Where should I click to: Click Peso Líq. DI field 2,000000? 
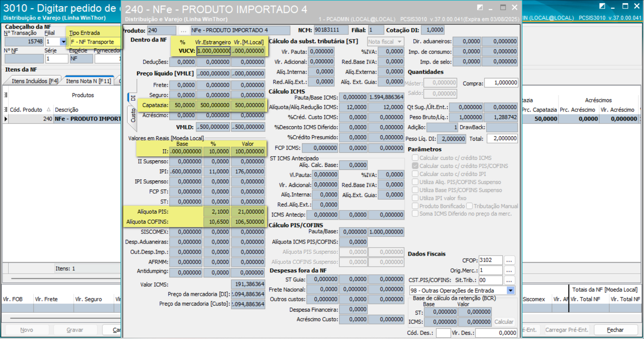click(452, 139)
